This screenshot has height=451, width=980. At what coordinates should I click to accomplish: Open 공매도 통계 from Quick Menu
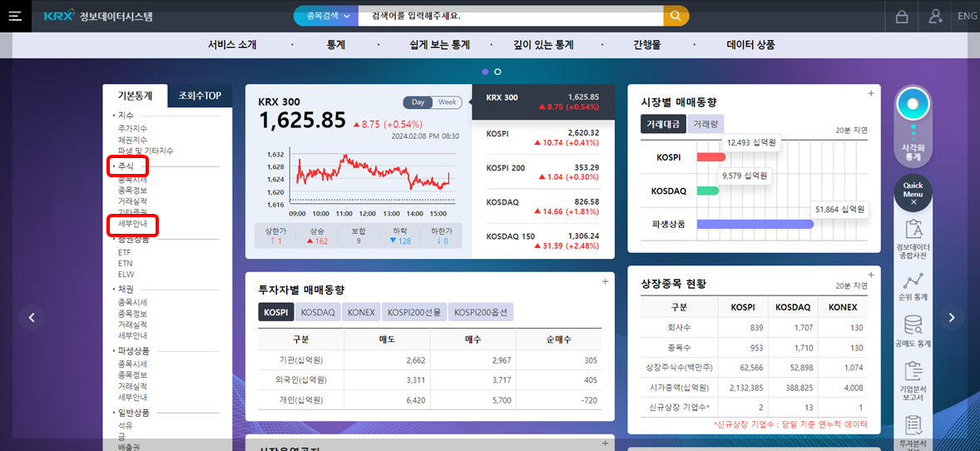click(x=913, y=332)
